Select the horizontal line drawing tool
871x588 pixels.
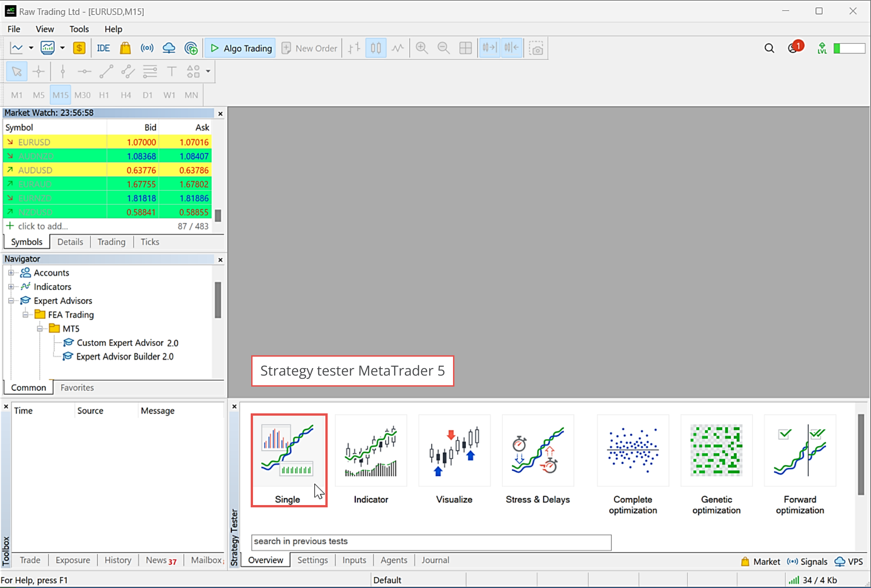point(84,71)
